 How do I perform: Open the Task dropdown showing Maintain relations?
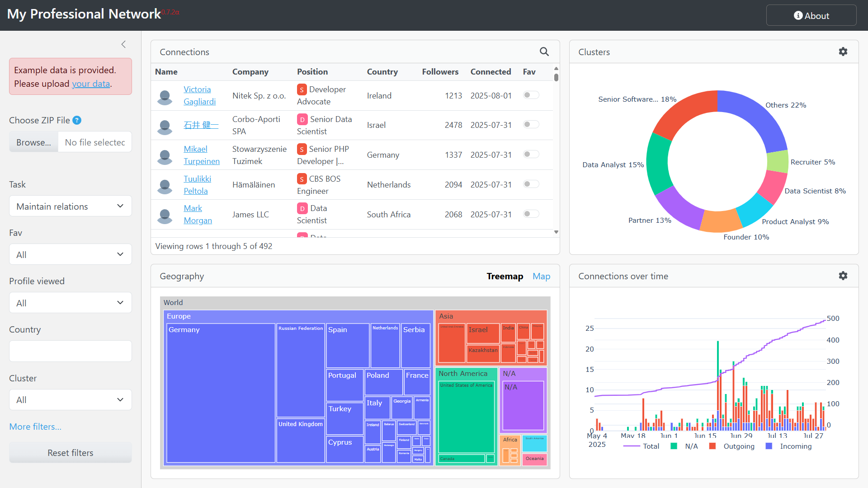tap(70, 206)
